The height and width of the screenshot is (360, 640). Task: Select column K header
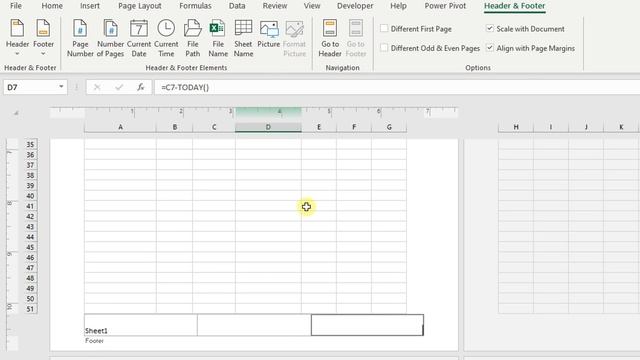pos(621,127)
